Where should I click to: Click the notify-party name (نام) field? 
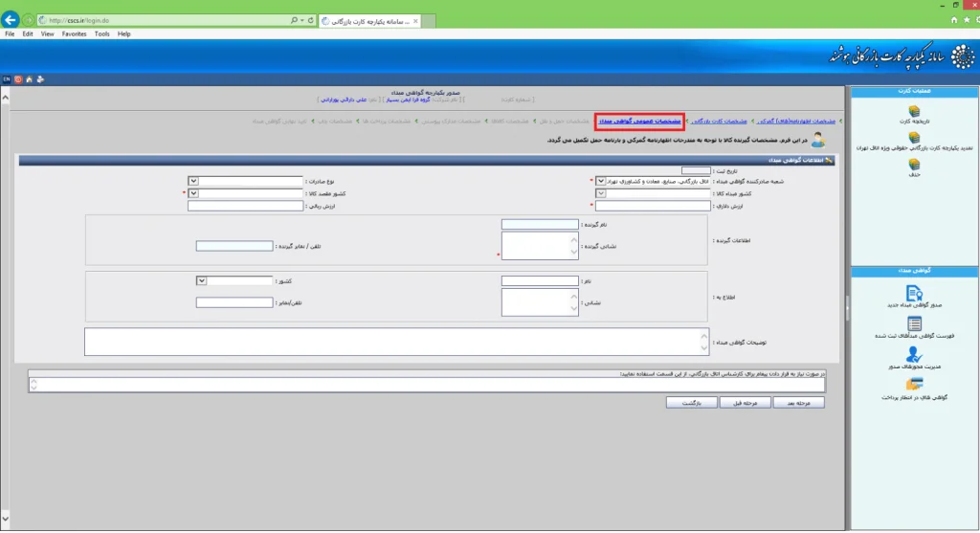pos(540,281)
